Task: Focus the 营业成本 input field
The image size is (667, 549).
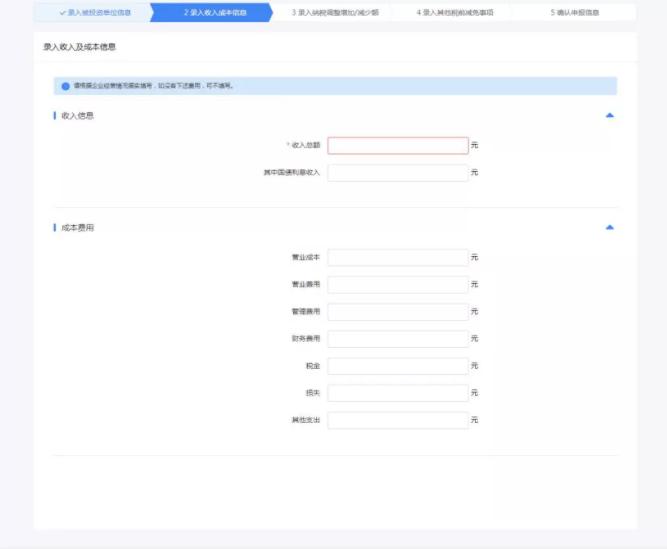Action: [x=398, y=257]
